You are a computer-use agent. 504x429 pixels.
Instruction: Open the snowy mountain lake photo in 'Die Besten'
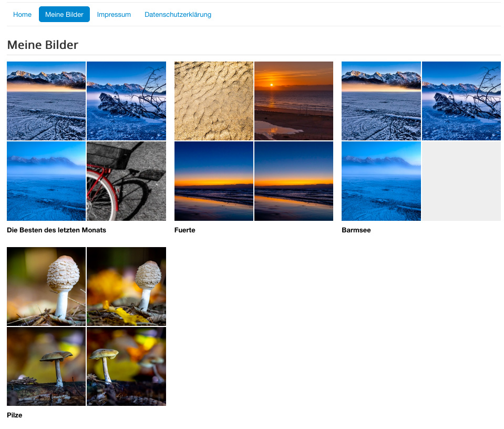pos(46,101)
